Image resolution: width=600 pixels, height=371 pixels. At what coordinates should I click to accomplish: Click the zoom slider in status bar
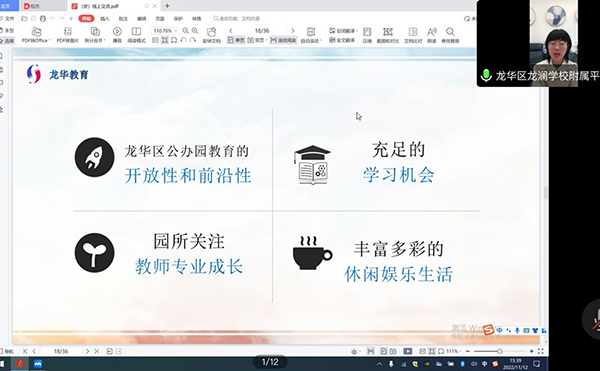click(x=499, y=351)
